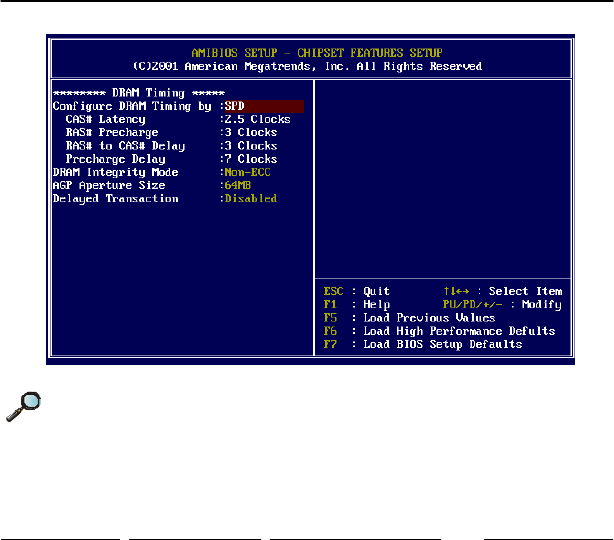This screenshot has height=540, width=614.
Task: Click 'Load BIOS Setup Defaults' entry
Action: click(x=442, y=345)
